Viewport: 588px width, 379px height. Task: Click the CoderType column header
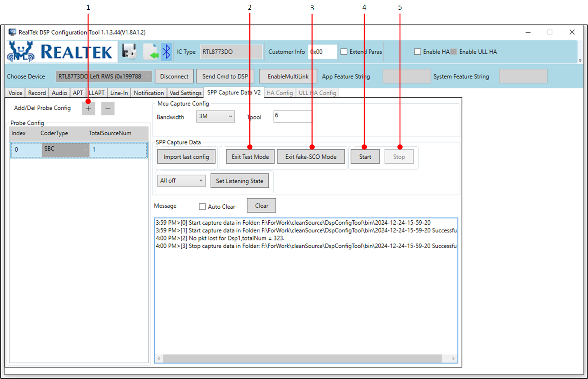pyautogui.click(x=54, y=133)
